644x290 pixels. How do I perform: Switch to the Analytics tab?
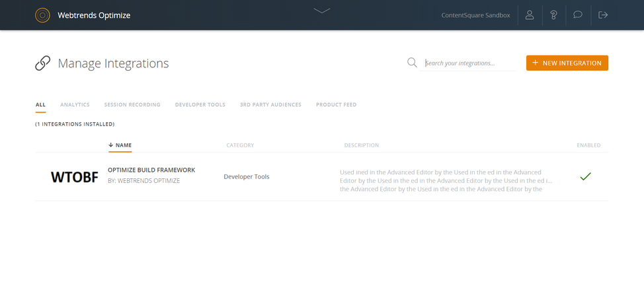click(75, 104)
